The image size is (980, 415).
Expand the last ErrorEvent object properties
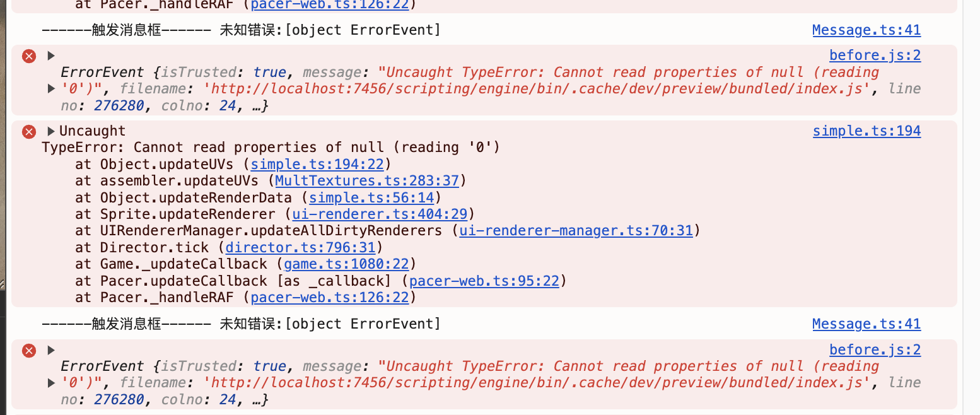coord(52,383)
